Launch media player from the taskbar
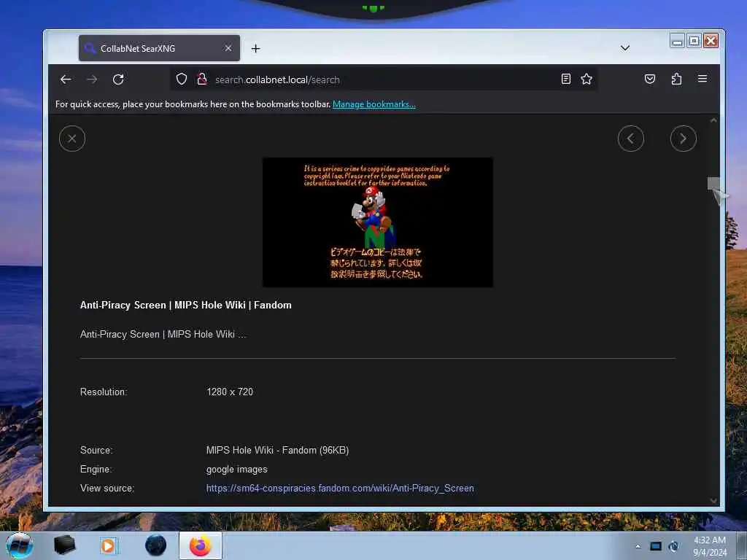Image resolution: width=747 pixels, height=560 pixels. point(108,545)
